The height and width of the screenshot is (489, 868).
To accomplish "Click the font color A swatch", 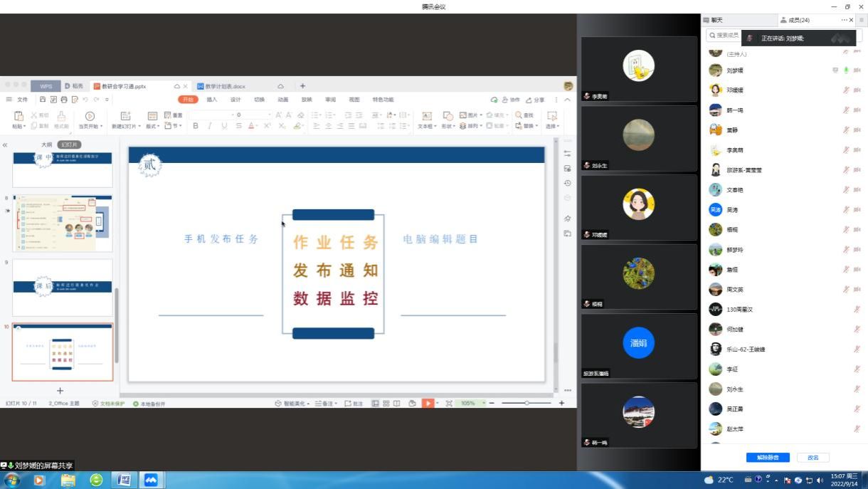I will coord(252,126).
